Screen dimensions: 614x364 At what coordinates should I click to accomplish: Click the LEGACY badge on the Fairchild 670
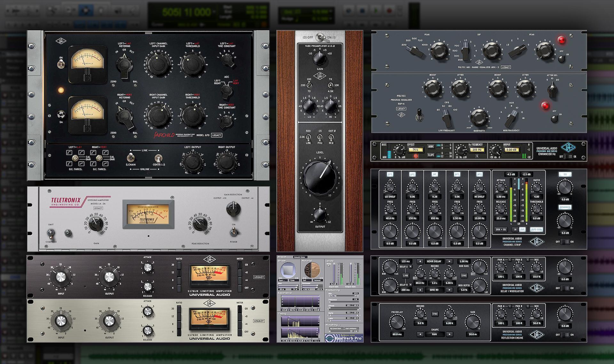[216, 135]
